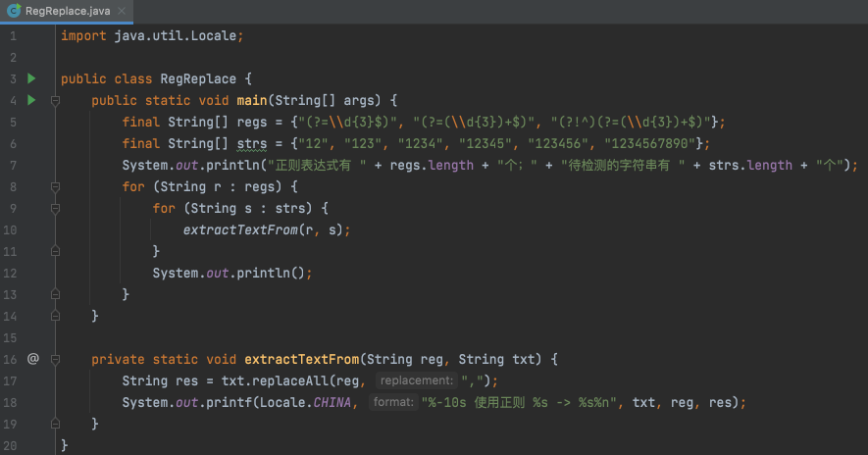
Task: Collapse the main method fold marker
Action: (55, 100)
